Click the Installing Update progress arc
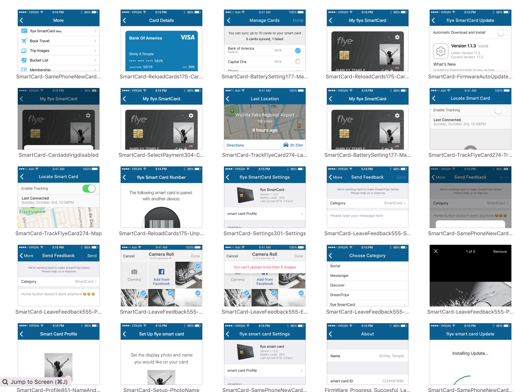The image size is (532, 392). 462,380
